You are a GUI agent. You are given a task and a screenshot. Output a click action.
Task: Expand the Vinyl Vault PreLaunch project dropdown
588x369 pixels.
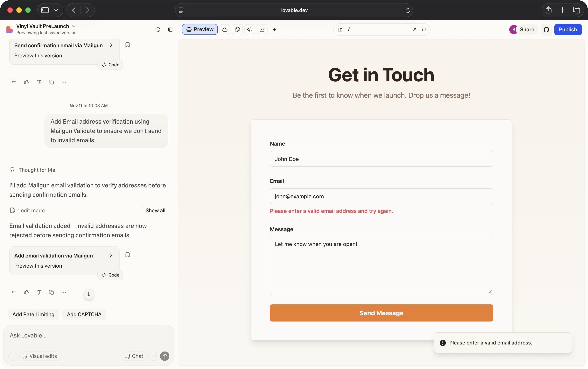[x=74, y=26]
